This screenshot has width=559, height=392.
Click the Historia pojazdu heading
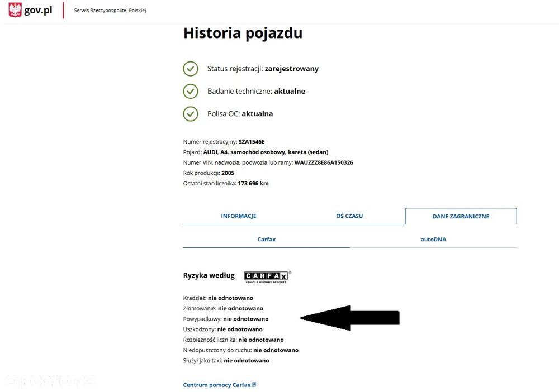click(x=243, y=33)
